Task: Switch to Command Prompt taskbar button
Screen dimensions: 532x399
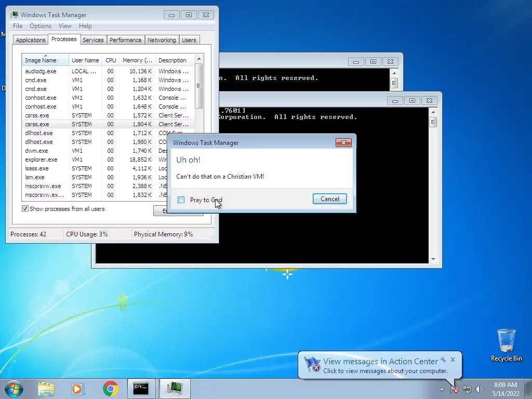Action: pos(141,389)
